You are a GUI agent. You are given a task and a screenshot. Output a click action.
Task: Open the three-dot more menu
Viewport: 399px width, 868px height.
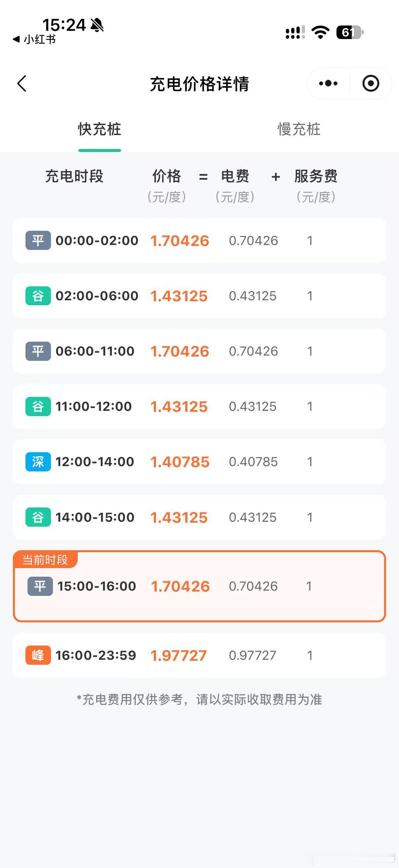tap(328, 83)
